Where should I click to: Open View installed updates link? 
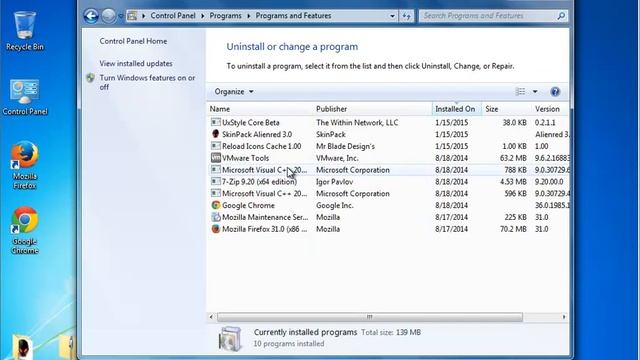[x=136, y=63]
